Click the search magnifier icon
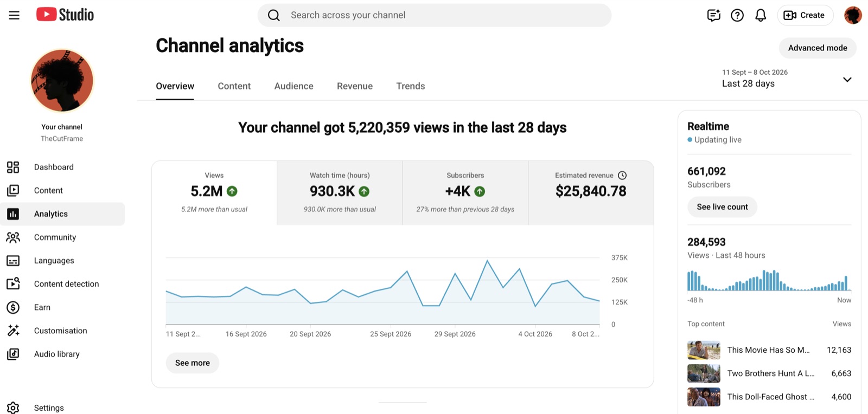Viewport: 868px width, 414px height. [274, 15]
